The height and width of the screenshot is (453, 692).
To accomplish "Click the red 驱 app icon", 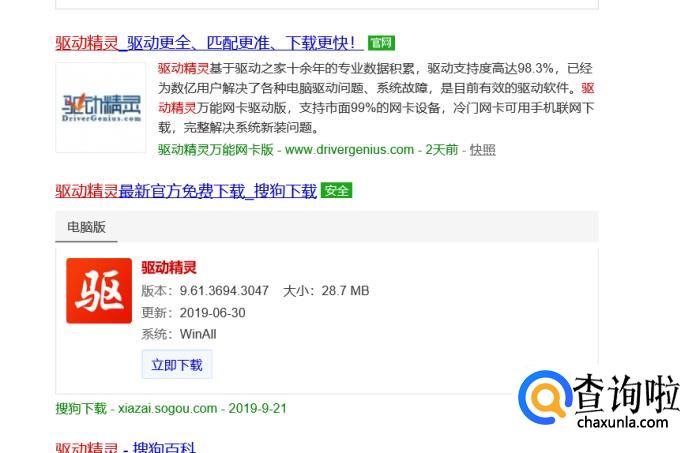I will point(99,291).
